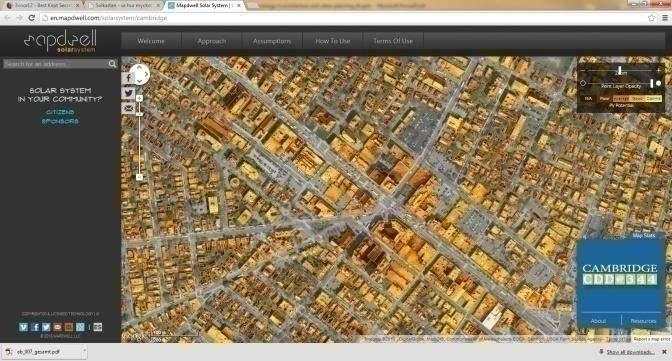Click the browser address bar URL
The height and width of the screenshot is (361, 672).
click(x=108, y=18)
